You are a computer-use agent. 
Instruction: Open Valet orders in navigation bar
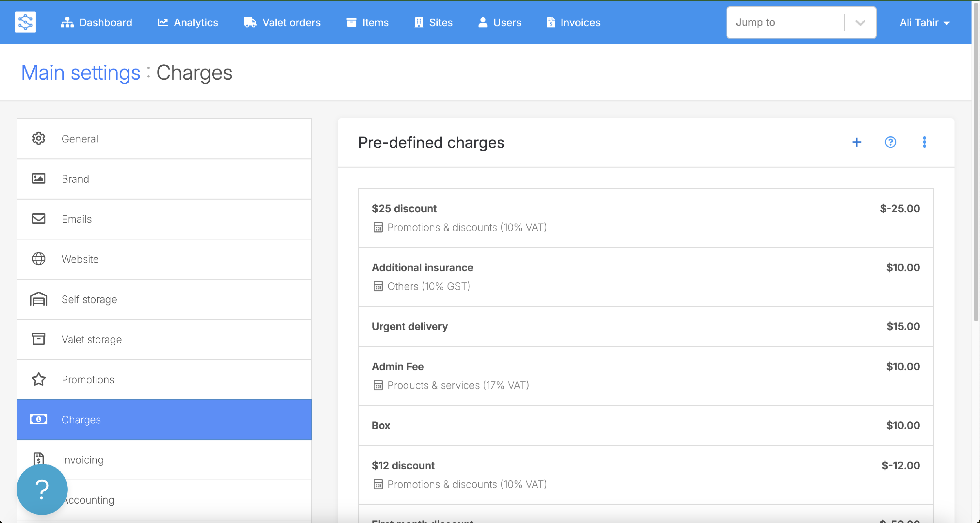282,23
